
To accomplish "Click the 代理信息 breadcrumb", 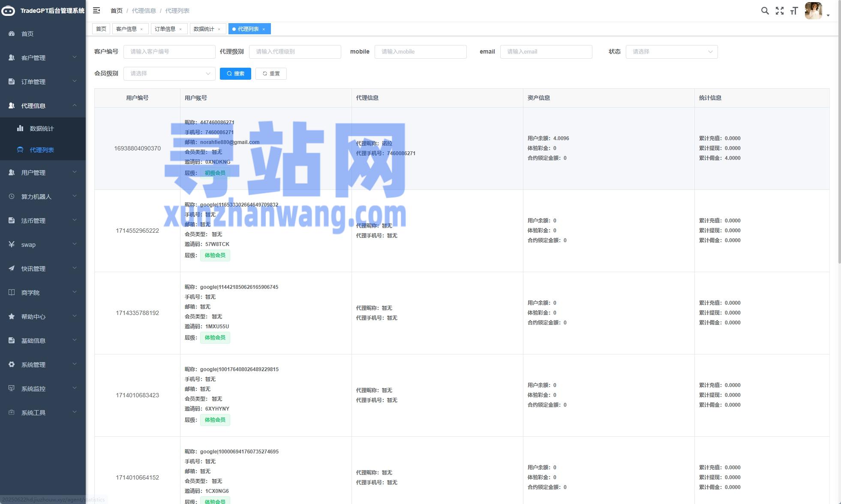I will point(144,10).
